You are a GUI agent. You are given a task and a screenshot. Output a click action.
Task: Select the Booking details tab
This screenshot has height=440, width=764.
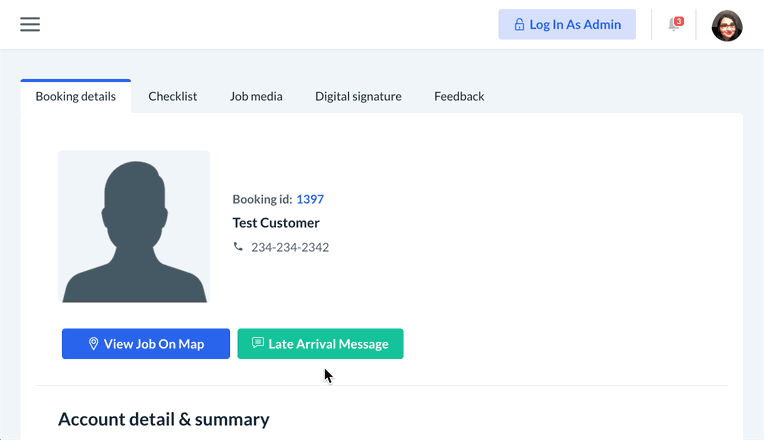(76, 97)
